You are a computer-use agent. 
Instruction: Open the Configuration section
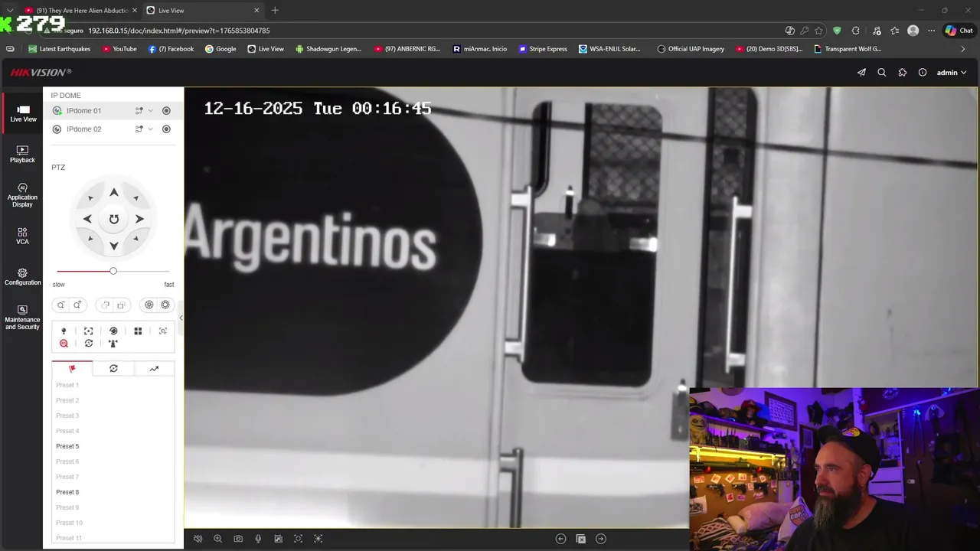pos(22,277)
